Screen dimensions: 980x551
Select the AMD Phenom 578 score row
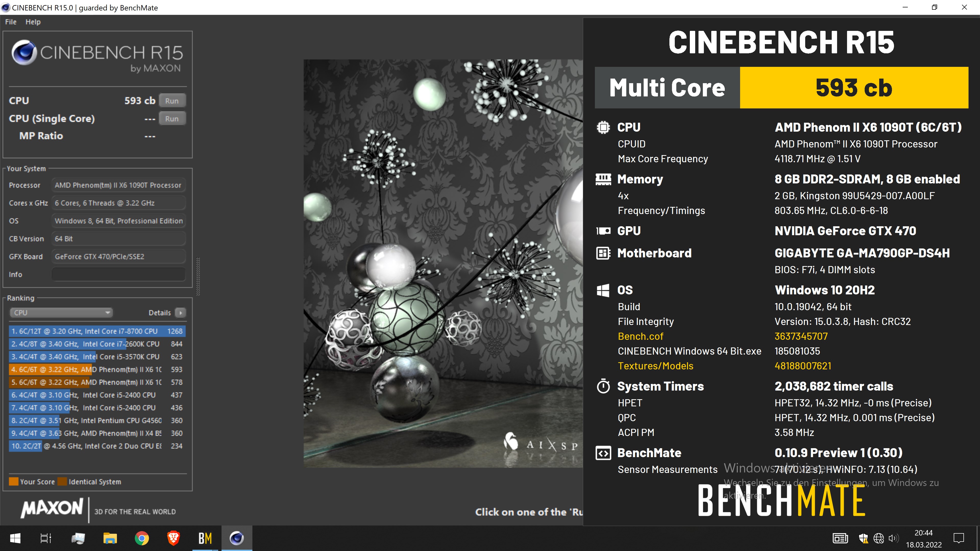click(x=97, y=382)
